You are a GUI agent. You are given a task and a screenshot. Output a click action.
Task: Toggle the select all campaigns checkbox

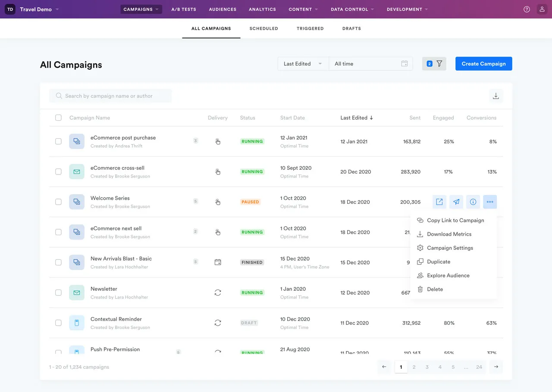(58, 118)
